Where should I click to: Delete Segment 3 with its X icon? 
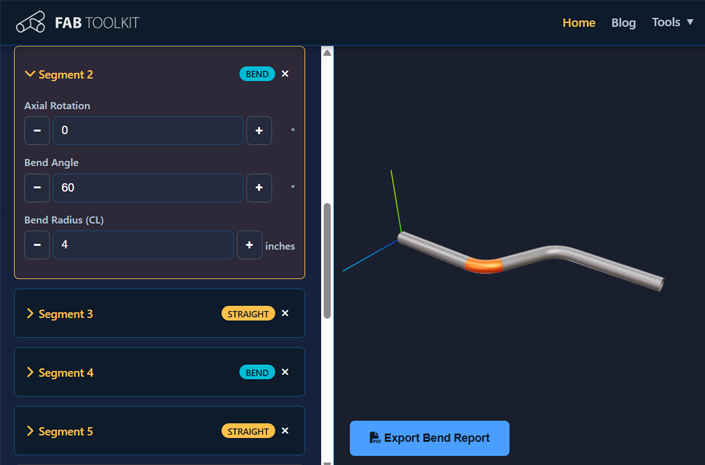click(285, 313)
